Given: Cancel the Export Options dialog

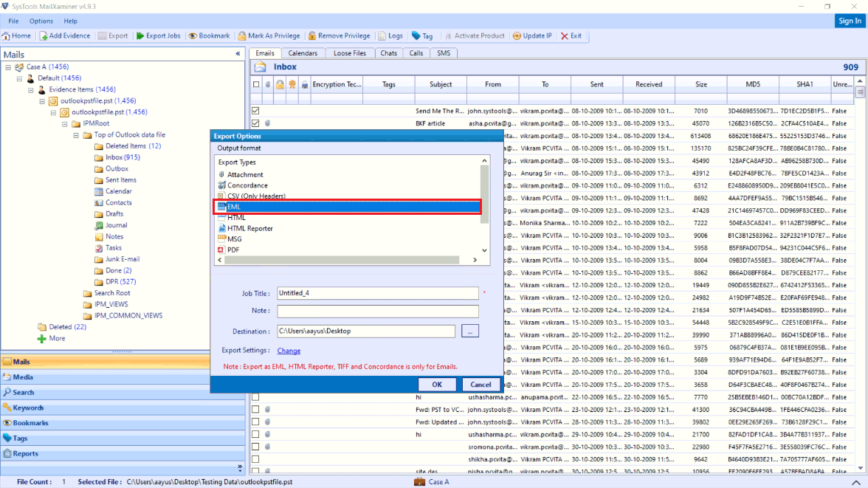Looking at the screenshot, I should pyautogui.click(x=480, y=385).
